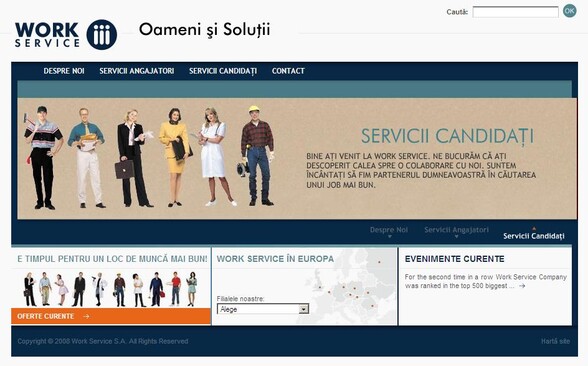The height and width of the screenshot is (366, 588).
Task: Open the DESPRE NOI menu
Action: pyautogui.click(x=64, y=71)
